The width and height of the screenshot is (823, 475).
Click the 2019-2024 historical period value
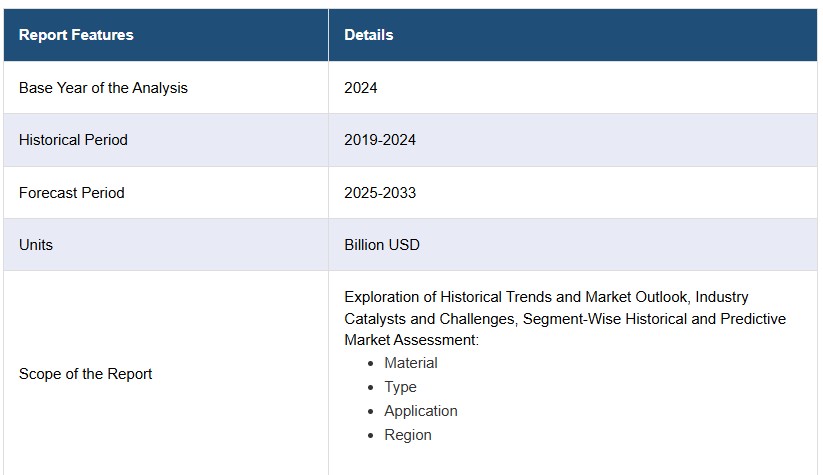pos(380,140)
